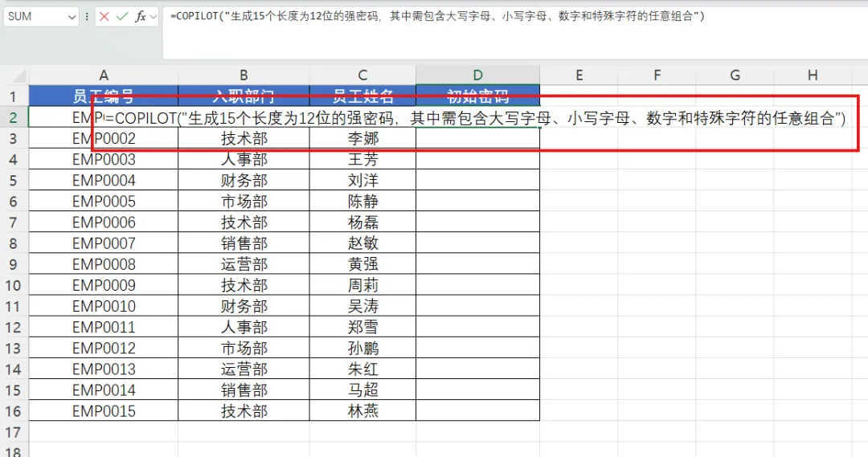The image size is (868, 457).
Task: Select column G header
Action: (735, 75)
